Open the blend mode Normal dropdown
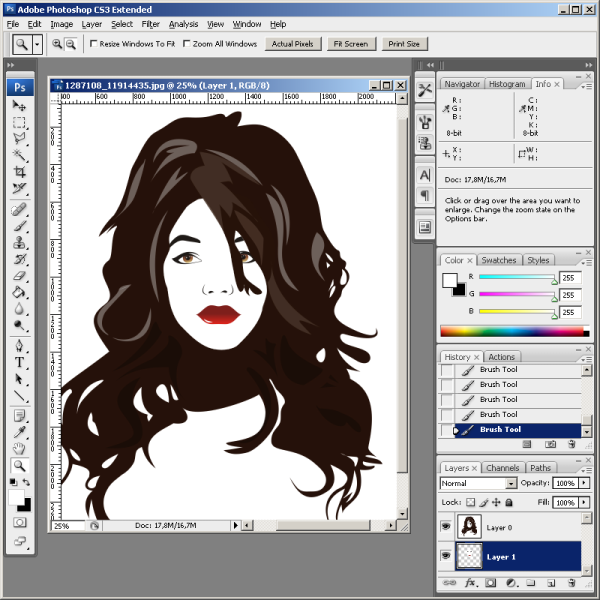The width and height of the screenshot is (600, 600). [511, 484]
